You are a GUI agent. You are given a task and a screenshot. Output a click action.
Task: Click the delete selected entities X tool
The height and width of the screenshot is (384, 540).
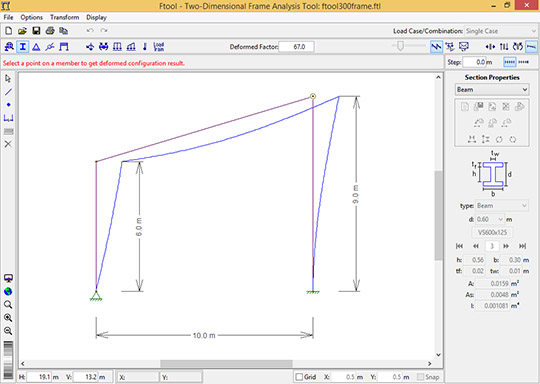coord(8,144)
